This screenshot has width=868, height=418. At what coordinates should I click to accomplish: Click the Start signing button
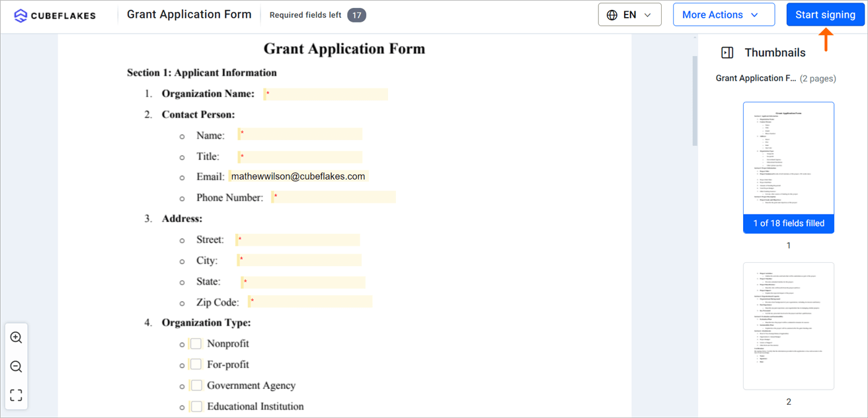(x=825, y=15)
